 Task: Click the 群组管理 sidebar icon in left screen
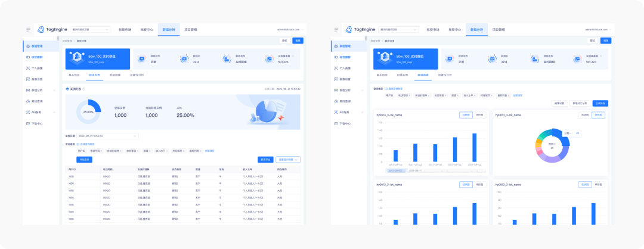click(27, 46)
